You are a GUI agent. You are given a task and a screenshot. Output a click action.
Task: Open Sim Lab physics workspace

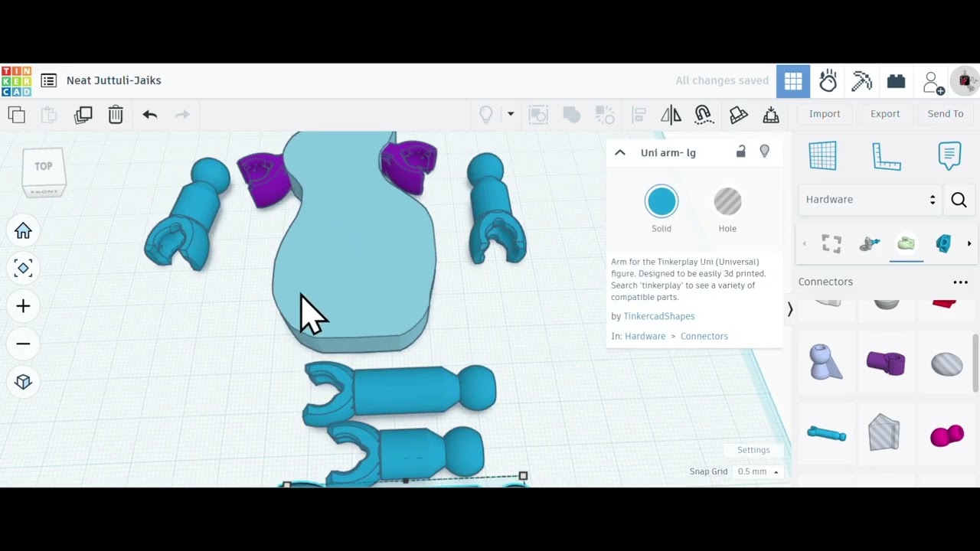(828, 81)
